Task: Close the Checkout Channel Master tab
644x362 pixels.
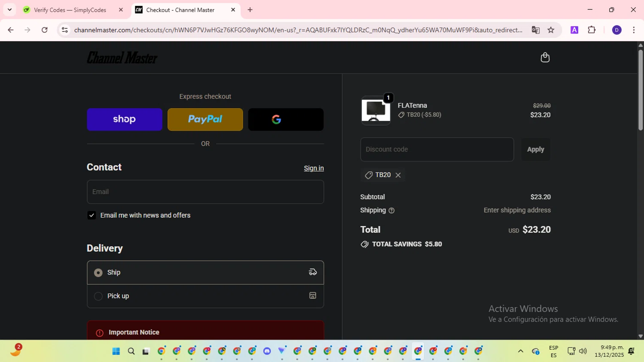Action: point(233,10)
